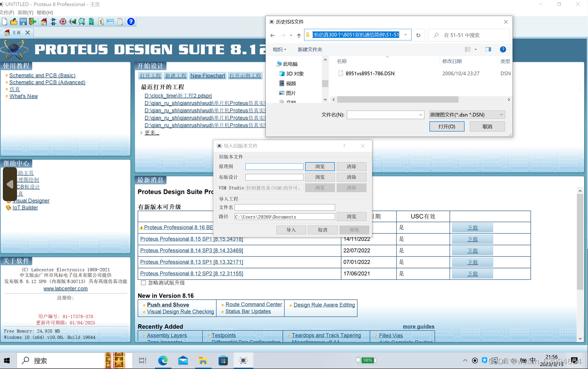Screen dimensions: 588x369
Task: Open Design Explorer green toolbar icon
Action: coord(91,21)
